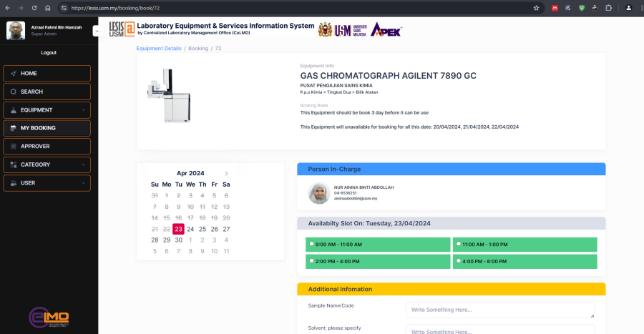This screenshot has height=334, width=644.
Task: Click the CeLMO logo in sidebar
Action: click(x=49, y=317)
